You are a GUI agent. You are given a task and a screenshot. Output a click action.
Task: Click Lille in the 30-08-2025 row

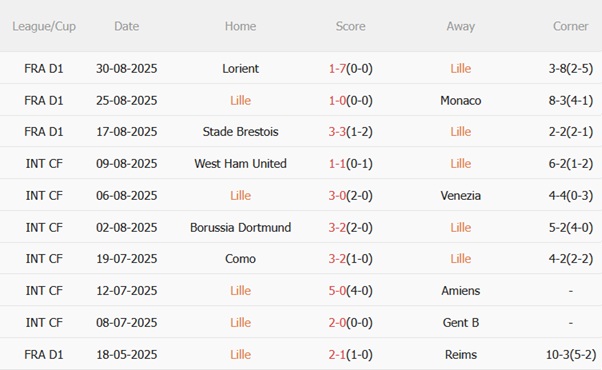point(460,68)
